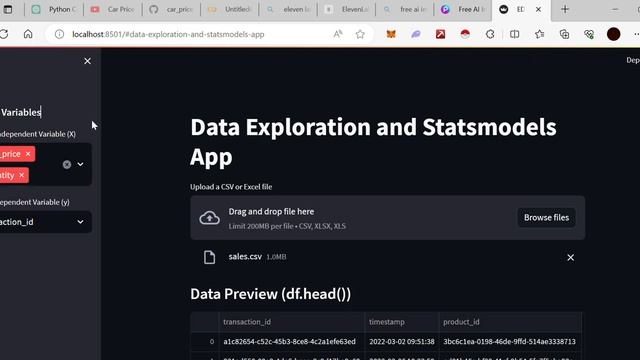Open the red-and-white ball extension icon
Screen dimensions: 640x360
(x=465, y=34)
